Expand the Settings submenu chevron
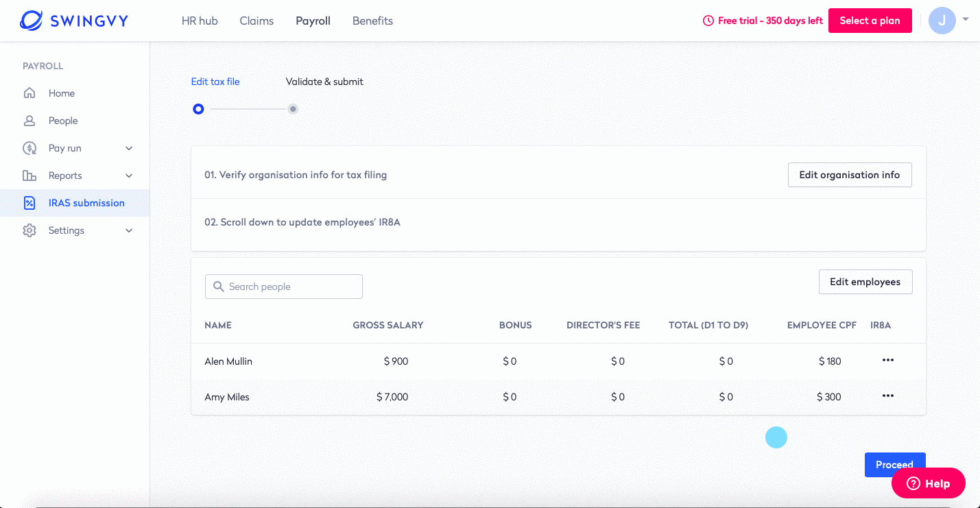This screenshot has height=508, width=980. [129, 230]
